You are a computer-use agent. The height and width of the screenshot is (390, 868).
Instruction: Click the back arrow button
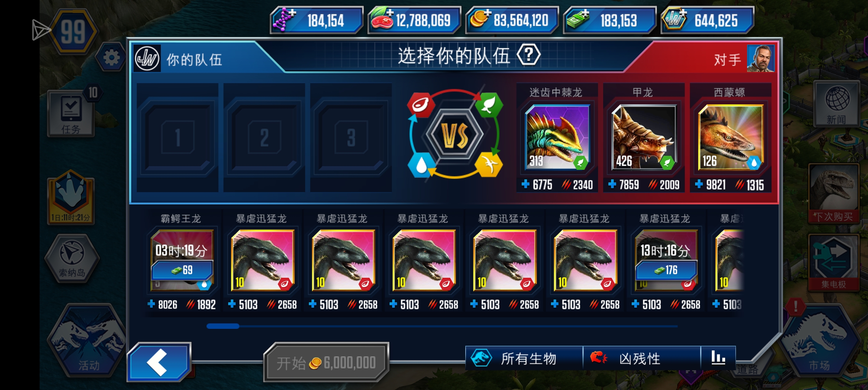click(159, 362)
